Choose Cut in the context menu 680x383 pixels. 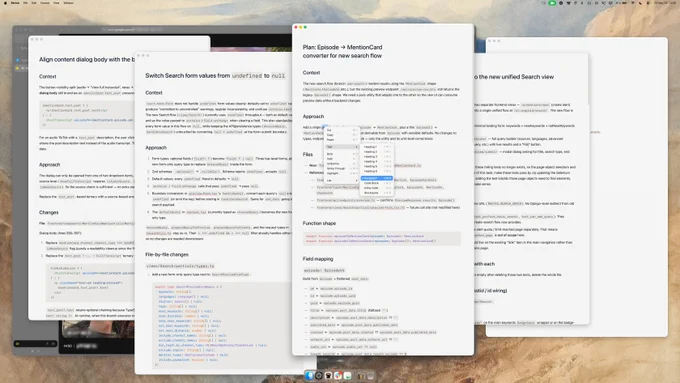(341, 130)
